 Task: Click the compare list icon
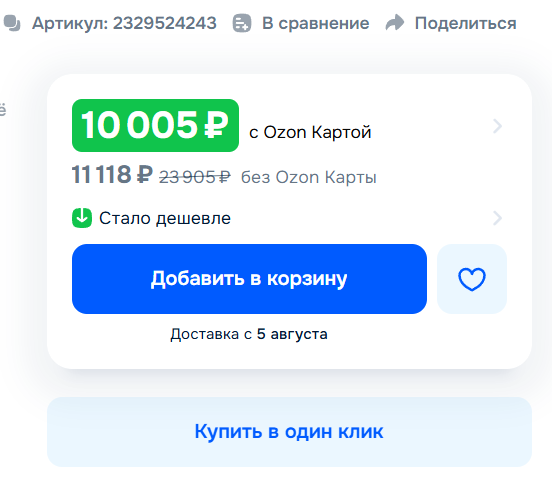coord(242,23)
